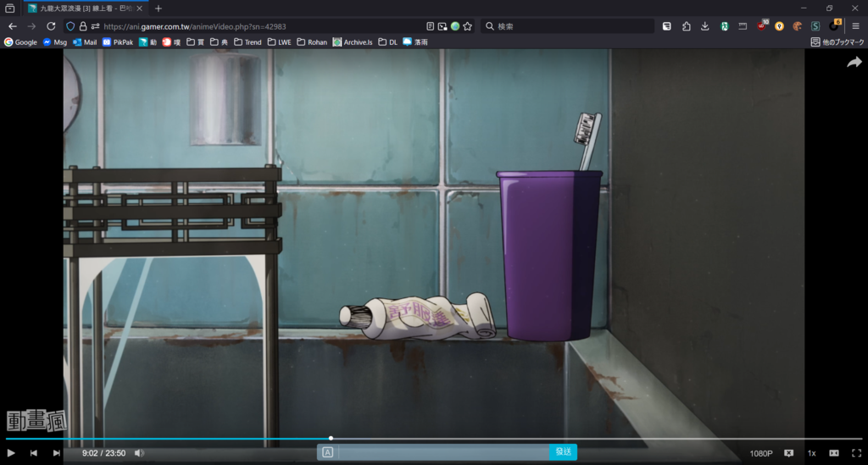Viewport: 868px width, 465px height.
Task: Open the 1080P quality selector
Action: (761, 453)
